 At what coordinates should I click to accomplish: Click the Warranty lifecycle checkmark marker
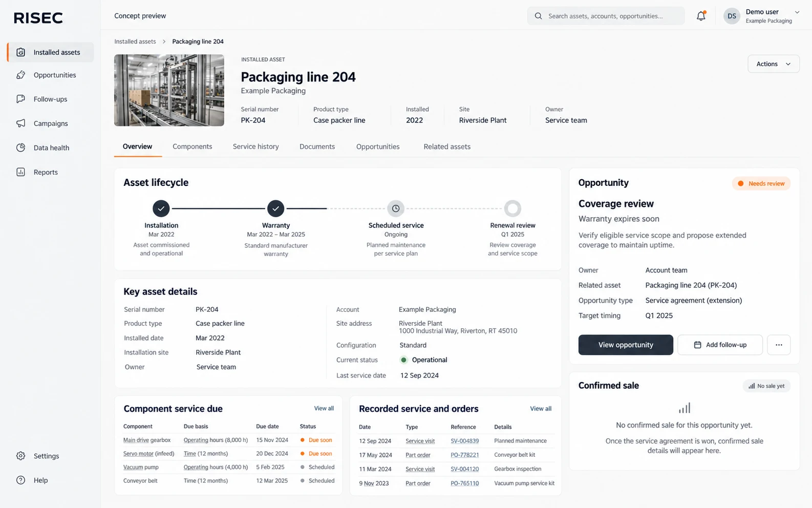point(276,208)
